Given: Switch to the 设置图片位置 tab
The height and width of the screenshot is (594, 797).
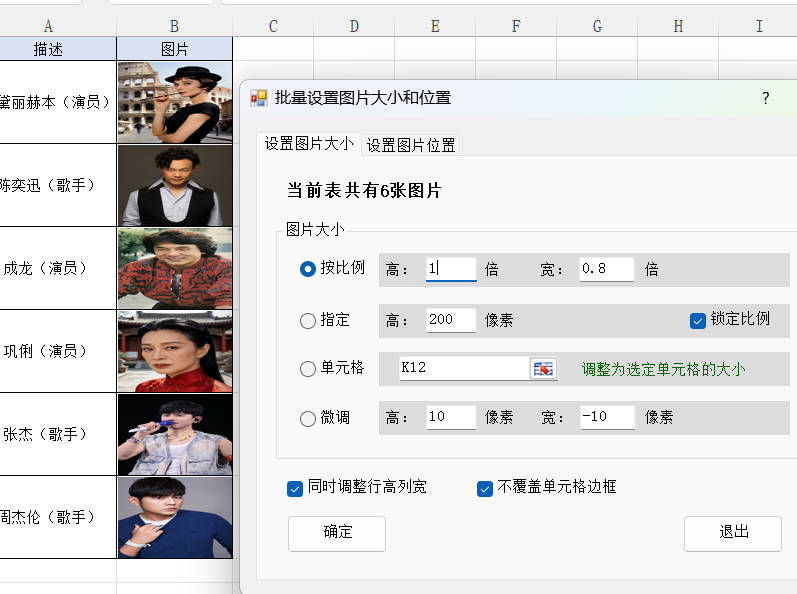Looking at the screenshot, I should pyautogui.click(x=411, y=145).
